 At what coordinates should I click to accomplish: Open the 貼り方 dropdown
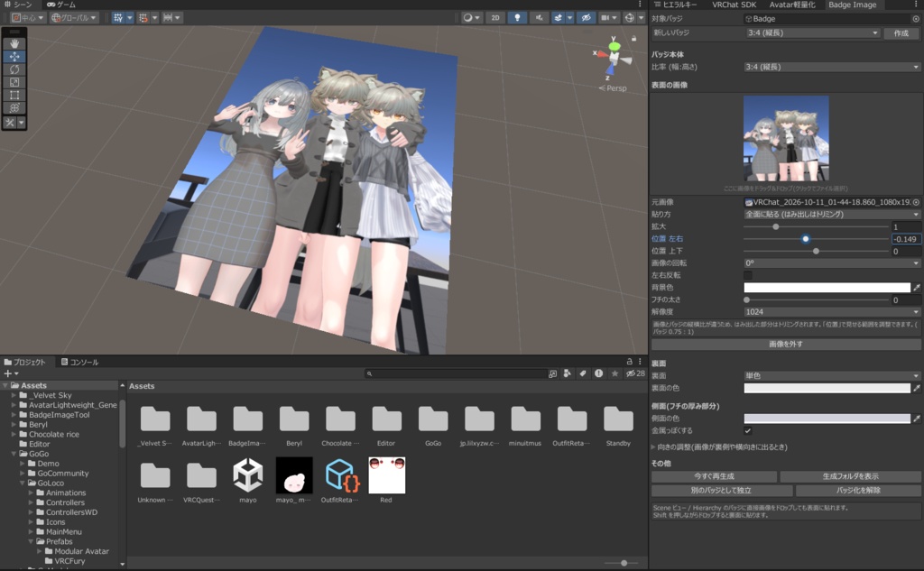[x=831, y=215]
